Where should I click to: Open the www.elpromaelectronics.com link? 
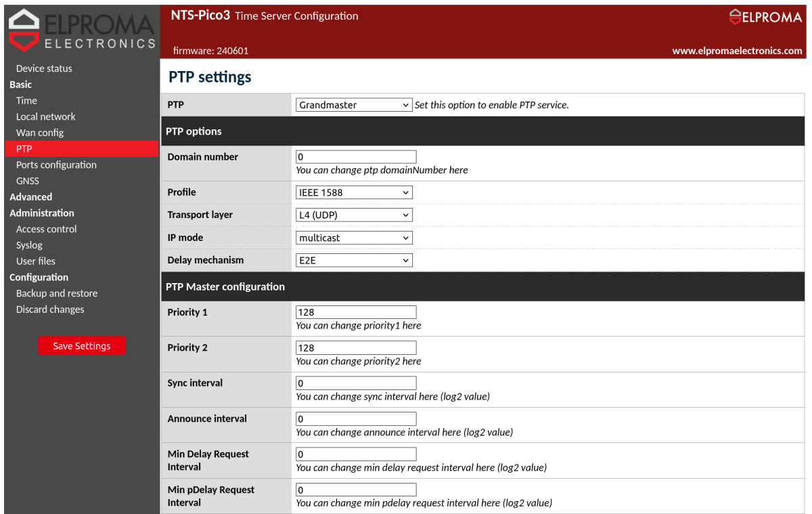(737, 50)
